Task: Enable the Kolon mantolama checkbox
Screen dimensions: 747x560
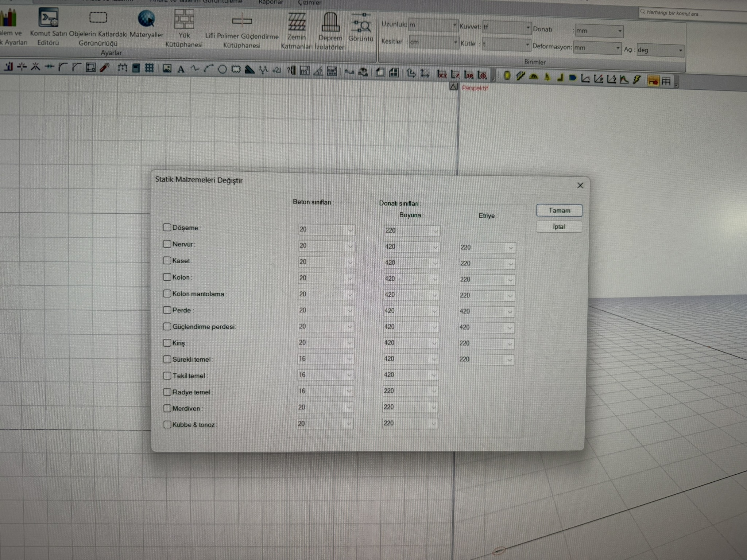Action: [x=167, y=293]
